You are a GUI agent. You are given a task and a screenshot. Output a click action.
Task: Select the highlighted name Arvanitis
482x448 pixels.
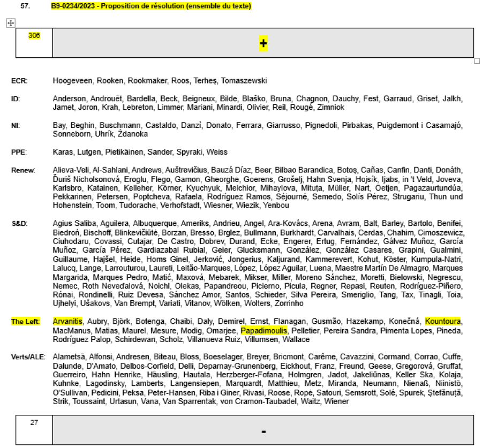point(67,321)
